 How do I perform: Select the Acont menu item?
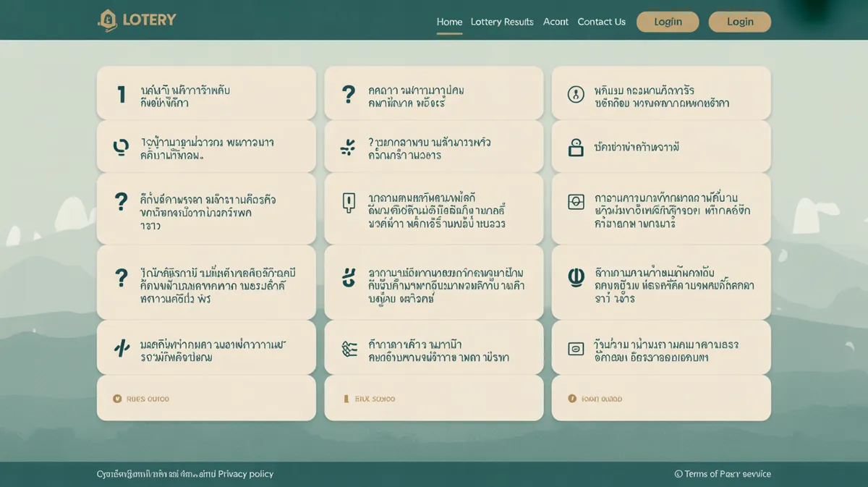coord(556,22)
